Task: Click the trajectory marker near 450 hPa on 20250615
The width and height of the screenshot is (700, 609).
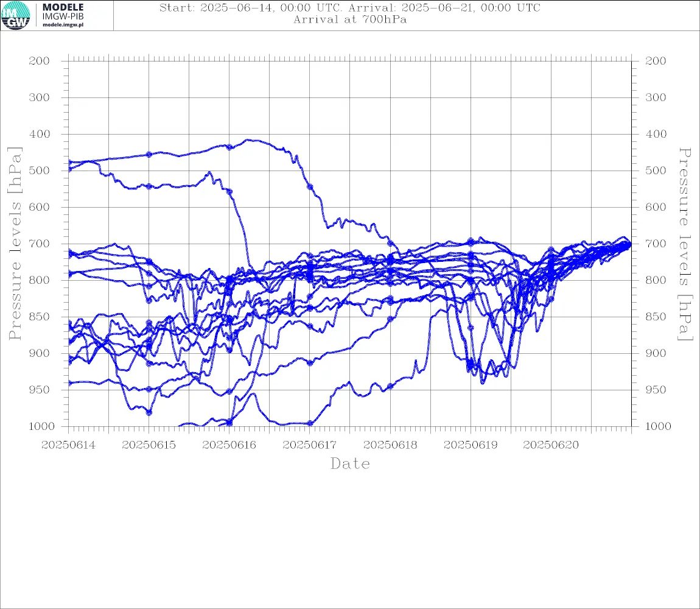Action: click(149, 155)
